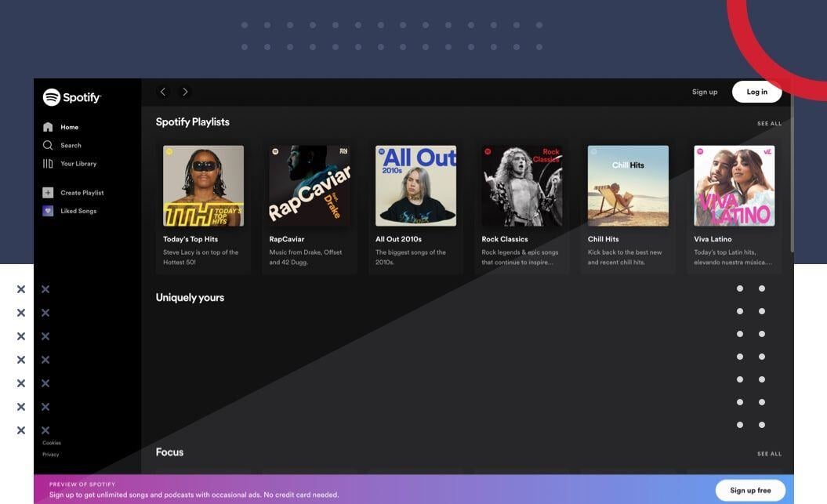Expand Spotify Playlists with See All
Image resolution: width=827 pixels, height=504 pixels.
pos(769,123)
